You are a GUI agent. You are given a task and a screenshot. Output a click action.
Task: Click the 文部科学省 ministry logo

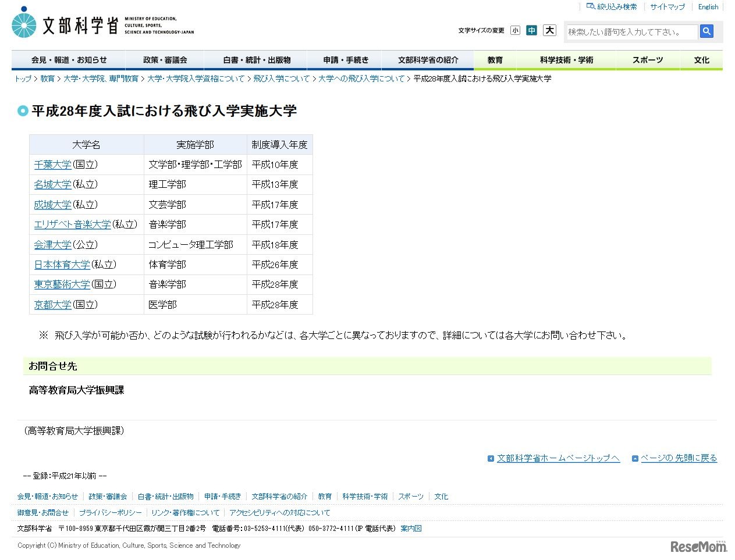(64, 23)
